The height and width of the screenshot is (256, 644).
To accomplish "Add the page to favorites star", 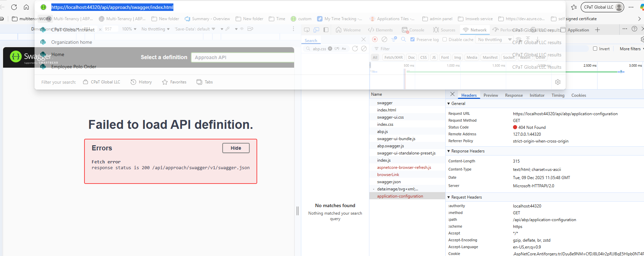I will [574, 7].
